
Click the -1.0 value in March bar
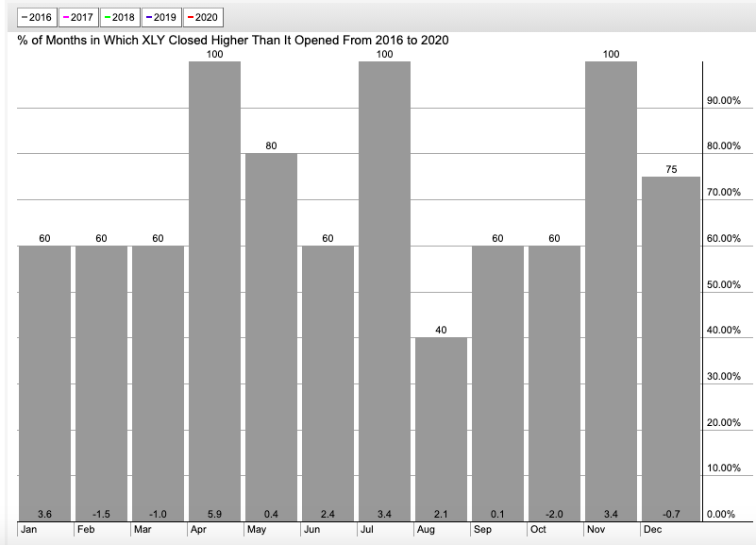[x=158, y=514]
